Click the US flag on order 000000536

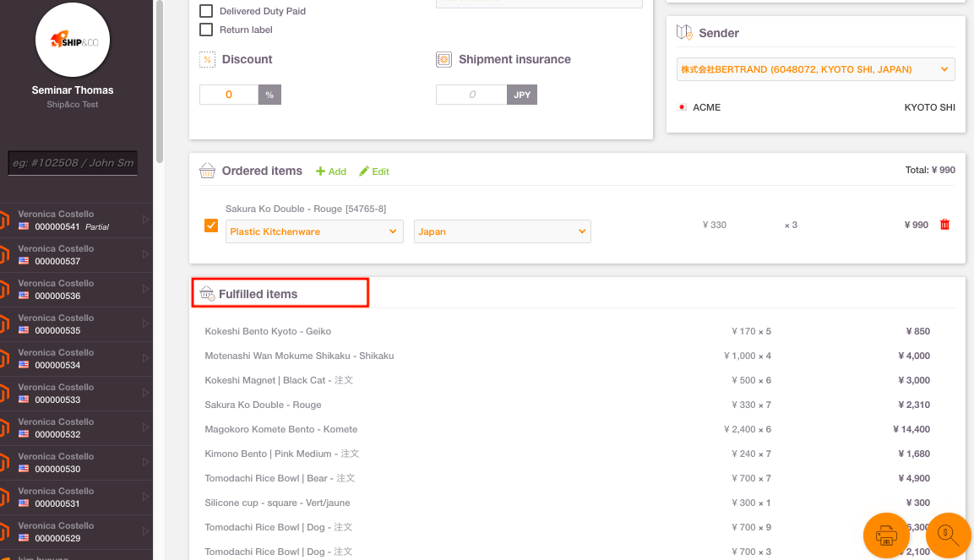(x=24, y=296)
